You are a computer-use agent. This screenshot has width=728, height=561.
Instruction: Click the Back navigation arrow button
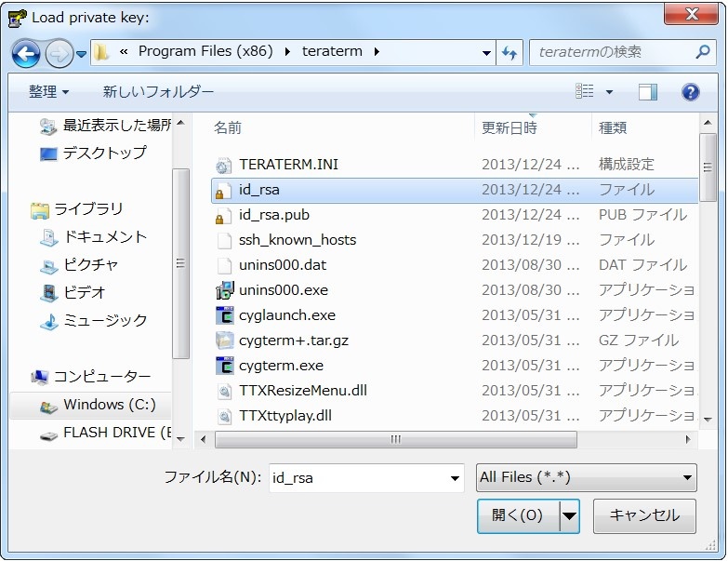[25, 52]
